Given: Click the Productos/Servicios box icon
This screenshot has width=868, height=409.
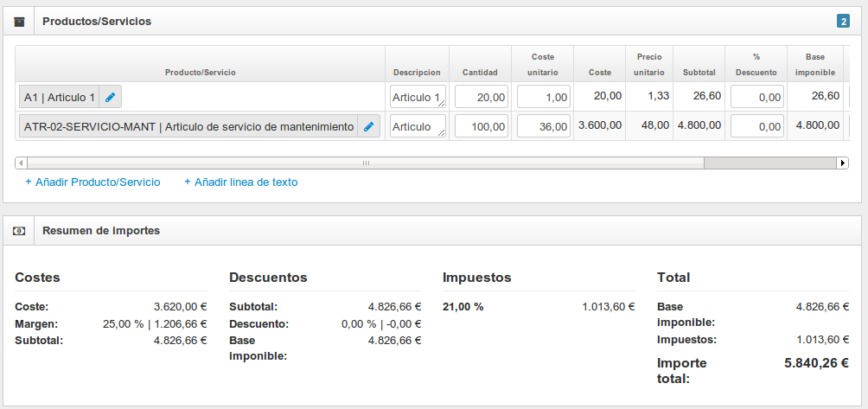Looking at the screenshot, I should pos(19,22).
